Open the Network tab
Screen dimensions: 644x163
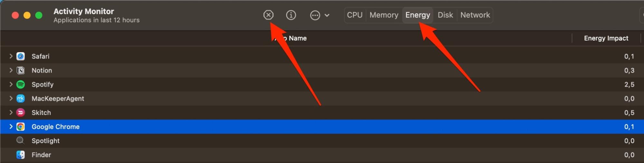[x=475, y=15]
